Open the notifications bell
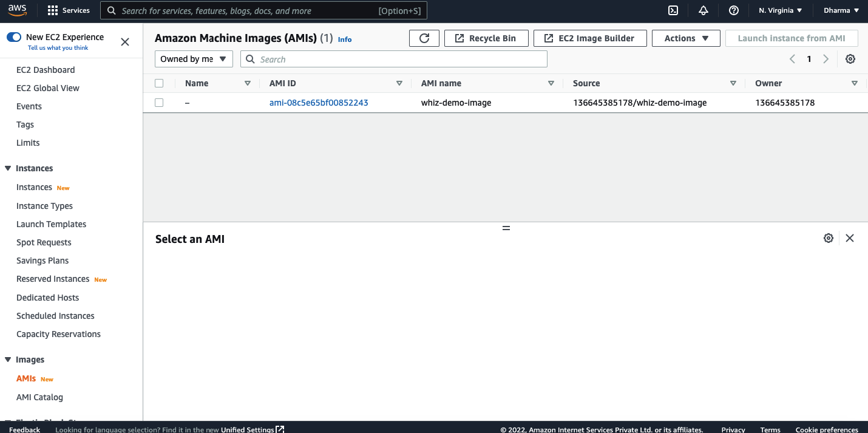The width and height of the screenshot is (868, 433). click(704, 10)
